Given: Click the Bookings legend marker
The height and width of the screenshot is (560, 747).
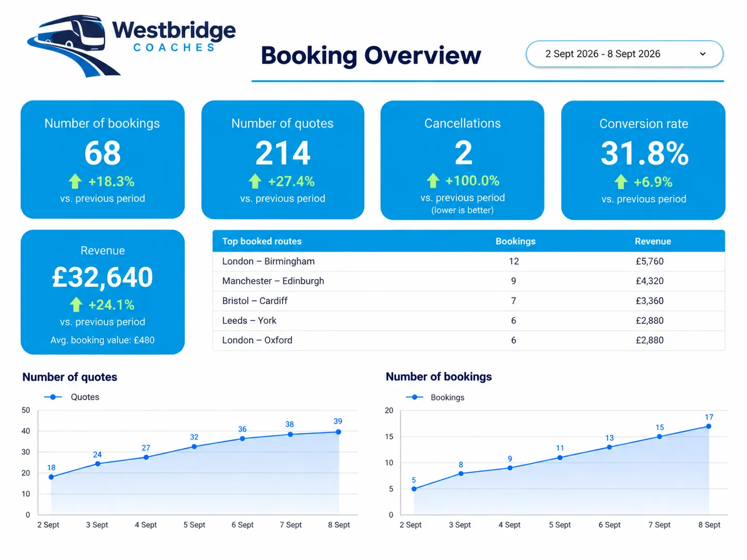Looking at the screenshot, I should coord(414,397).
